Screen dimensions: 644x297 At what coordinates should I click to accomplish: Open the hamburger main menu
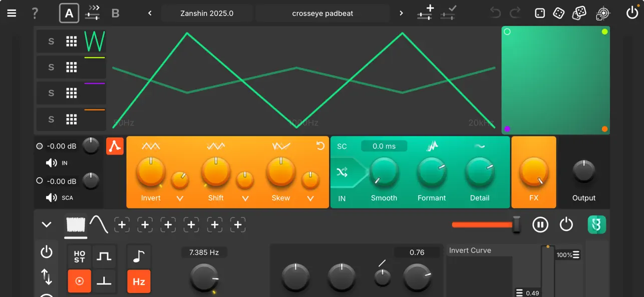12,13
